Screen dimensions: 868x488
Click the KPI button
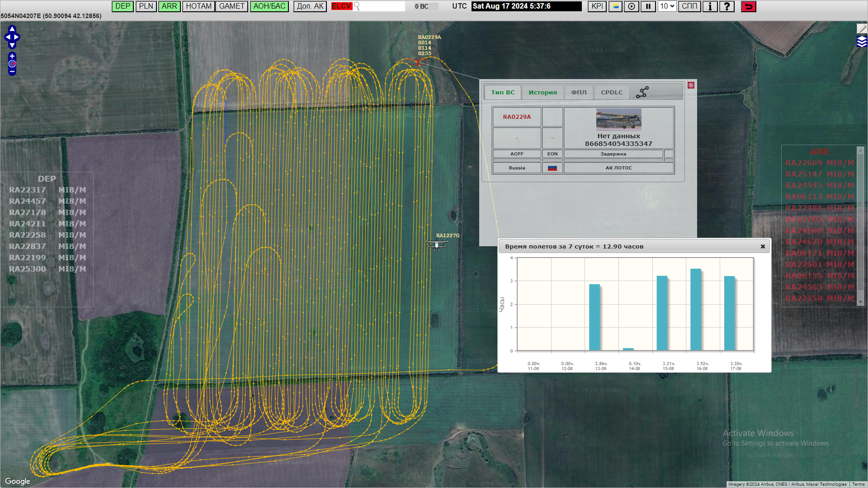tap(597, 6)
